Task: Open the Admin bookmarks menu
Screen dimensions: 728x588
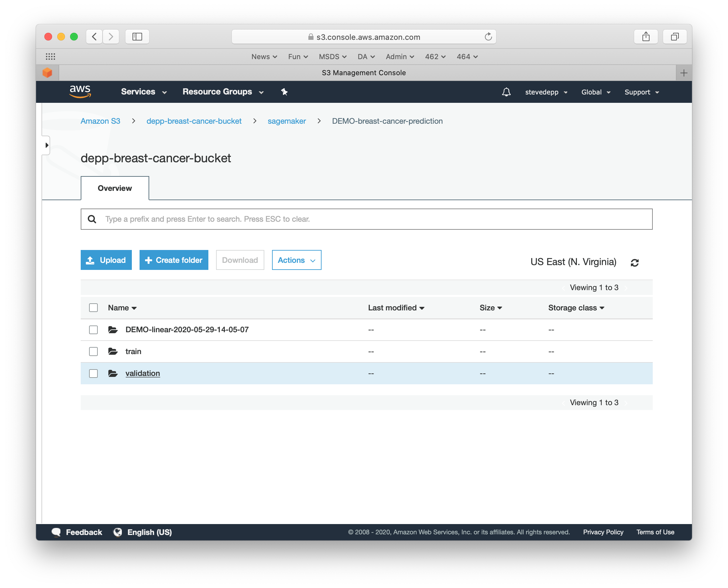Action: pyautogui.click(x=400, y=57)
